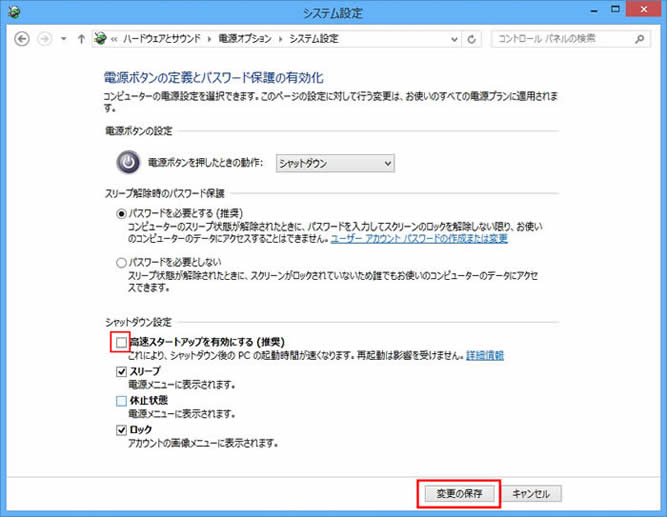The image size is (667, 517).
Task: Click the title bar application icon
Action: [x=14, y=12]
